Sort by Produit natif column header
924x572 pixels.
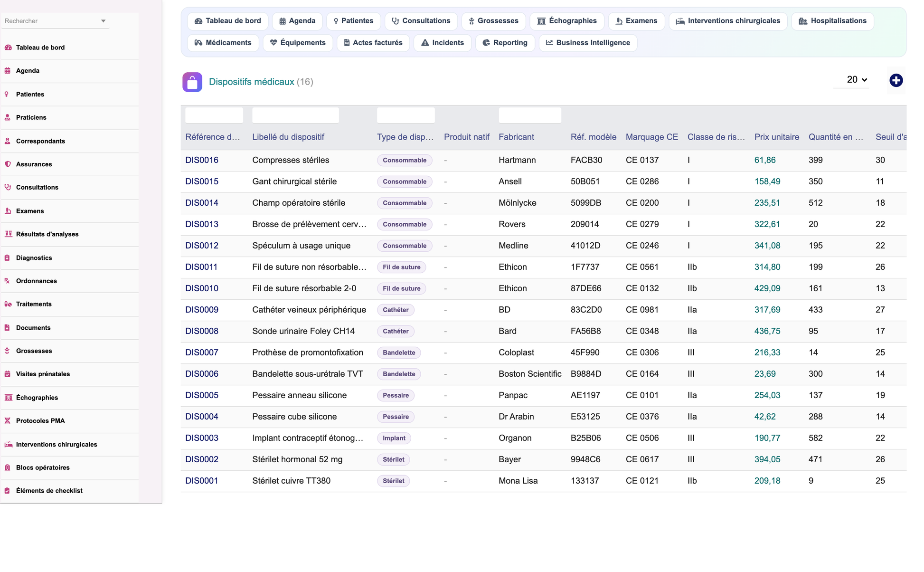point(467,137)
